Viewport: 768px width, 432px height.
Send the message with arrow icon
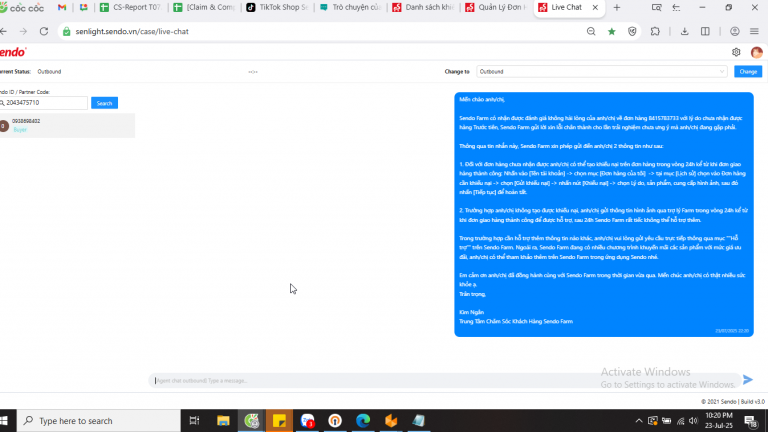(747, 380)
